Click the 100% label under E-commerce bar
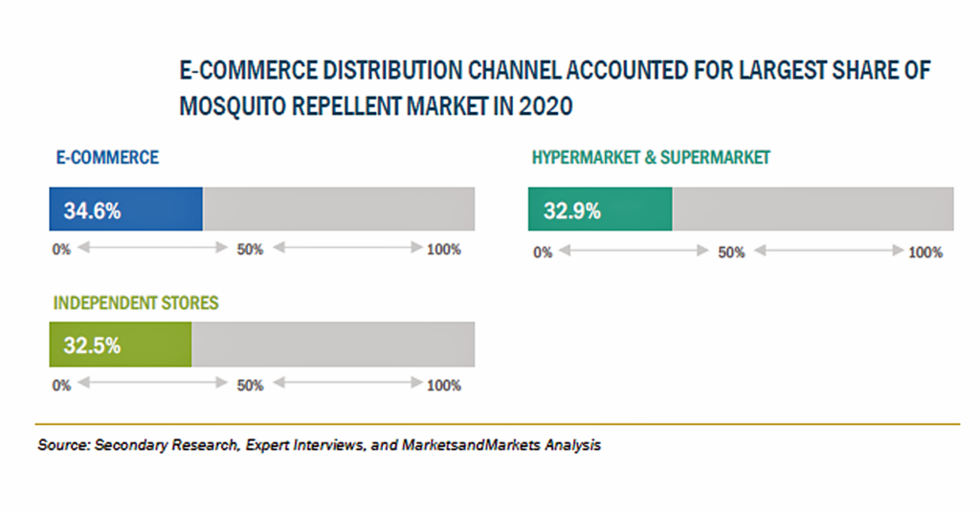 (x=444, y=249)
